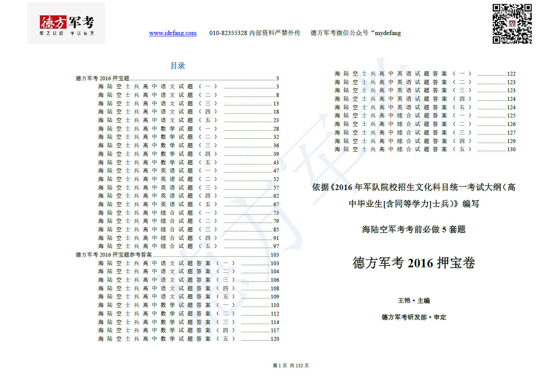Image resolution: width=559 pixels, height=392 pixels.
Task: Click the 德方军考 logo image
Action: pos(66,23)
